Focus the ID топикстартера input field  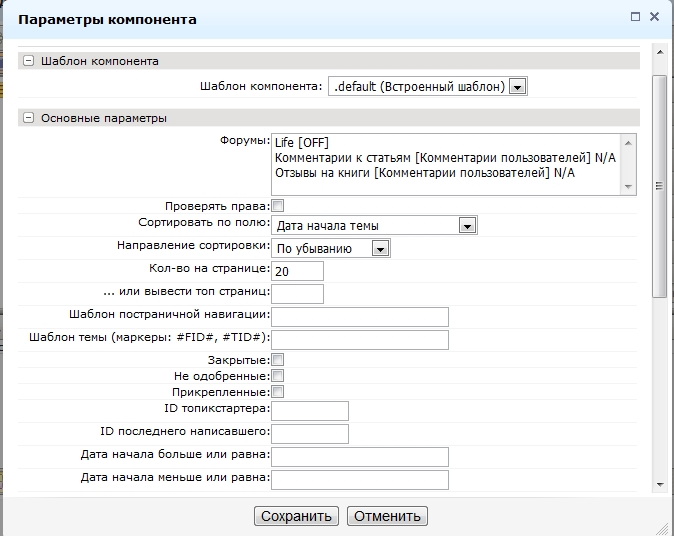pyautogui.click(x=310, y=411)
